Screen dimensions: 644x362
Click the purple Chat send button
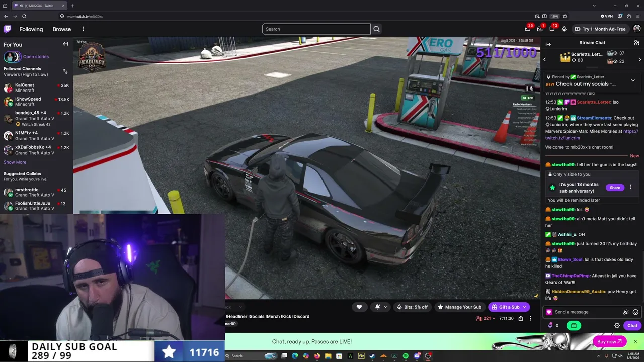point(632,326)
